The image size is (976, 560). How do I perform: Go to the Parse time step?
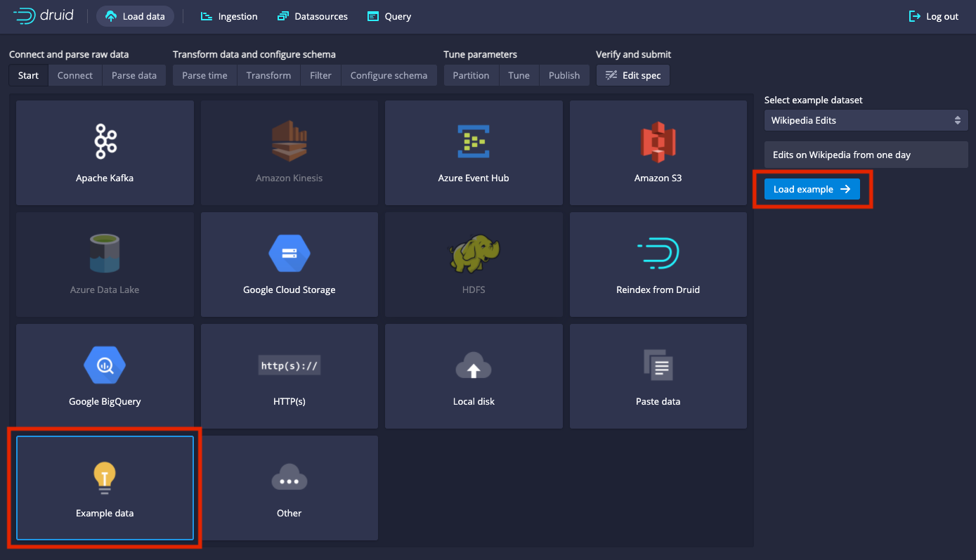(204, 75)
